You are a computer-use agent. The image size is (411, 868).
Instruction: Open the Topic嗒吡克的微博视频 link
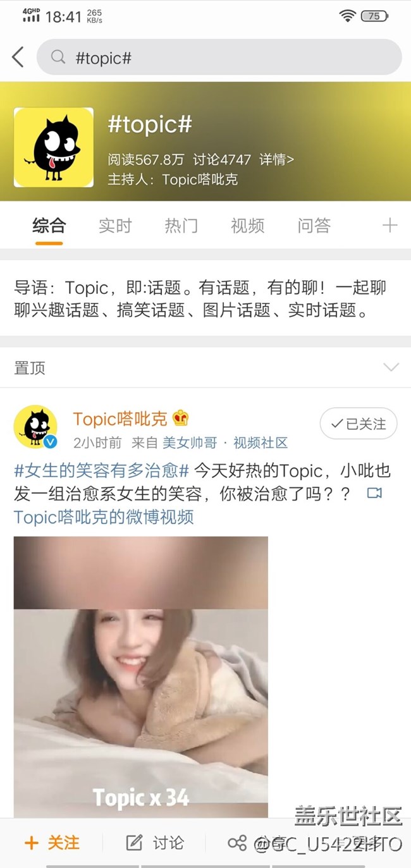point(104,517)
